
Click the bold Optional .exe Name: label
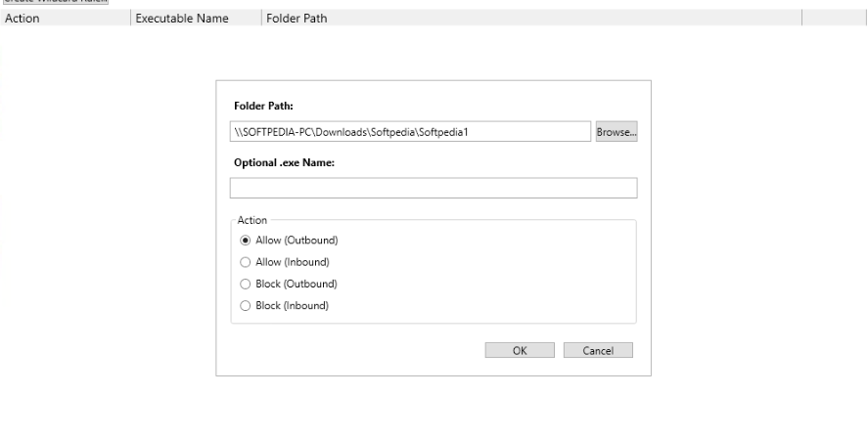[x=284, y=162]
